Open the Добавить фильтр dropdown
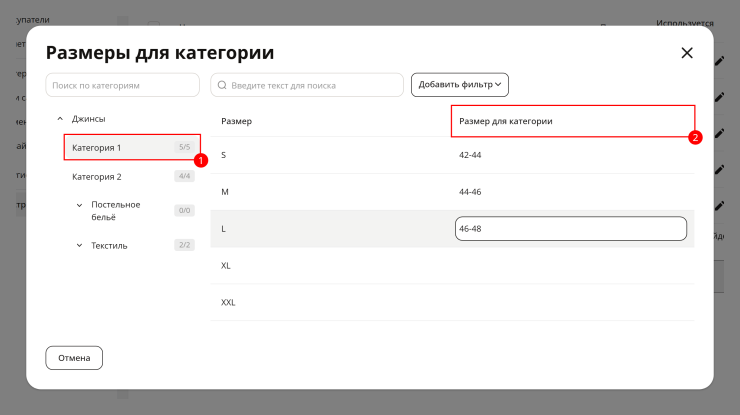740x415 pixels. click(460, 85)
